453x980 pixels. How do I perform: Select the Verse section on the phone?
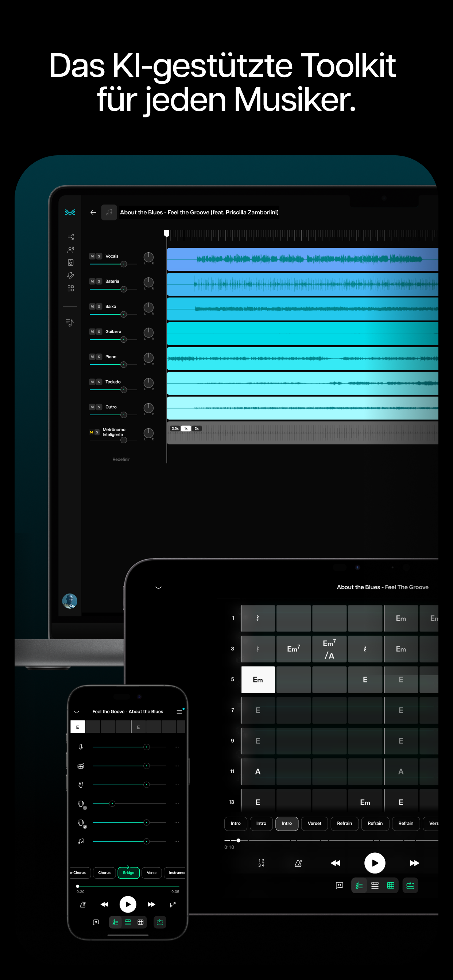151,872
